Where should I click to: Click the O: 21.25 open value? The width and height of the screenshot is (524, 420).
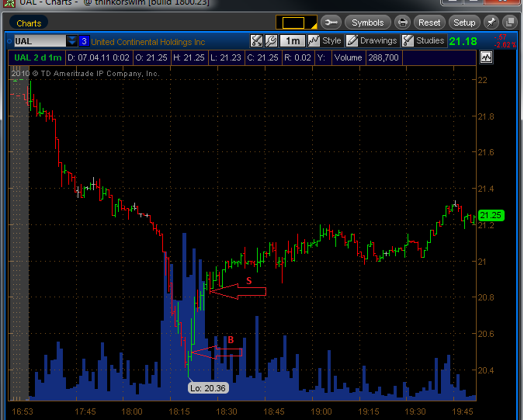click(x=151, y=57)
